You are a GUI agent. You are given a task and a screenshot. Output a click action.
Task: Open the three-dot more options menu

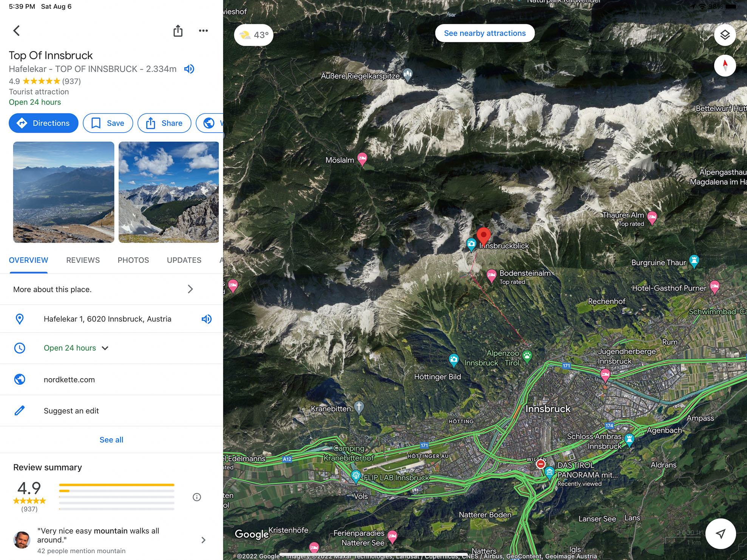coord(203,31)
